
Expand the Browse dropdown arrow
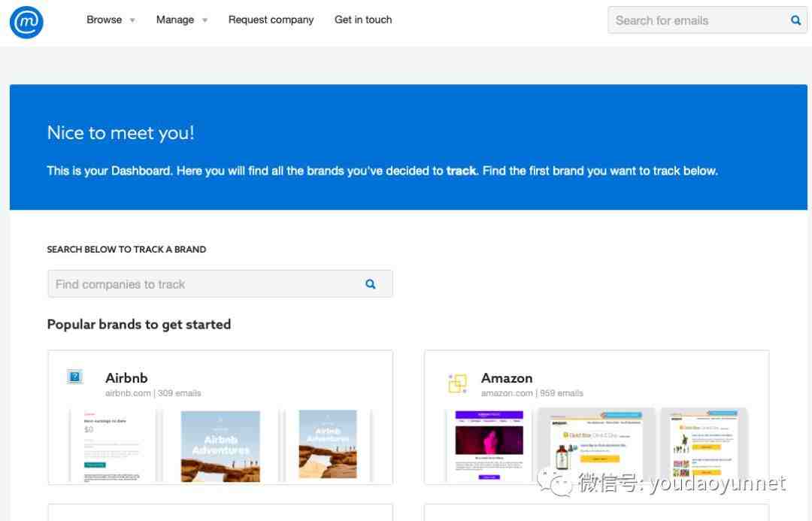click(132, 20)
